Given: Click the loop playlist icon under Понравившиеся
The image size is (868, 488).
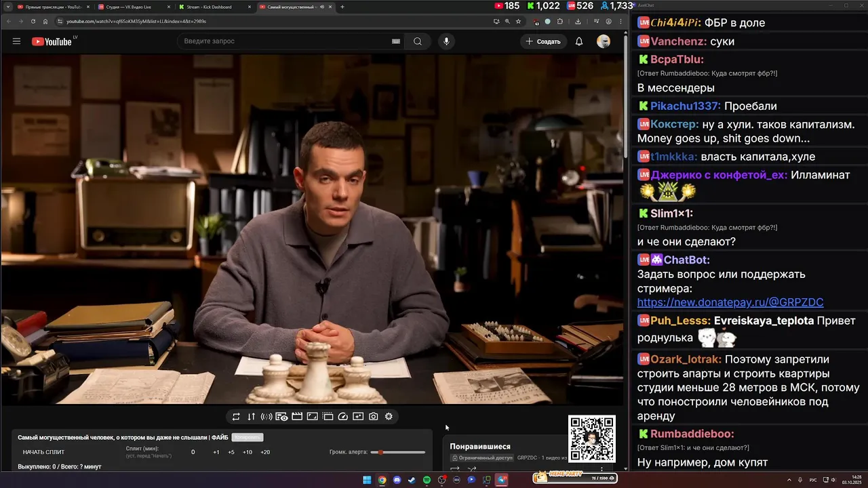Looking at the screenshot, I should click(x=455, y=469).
